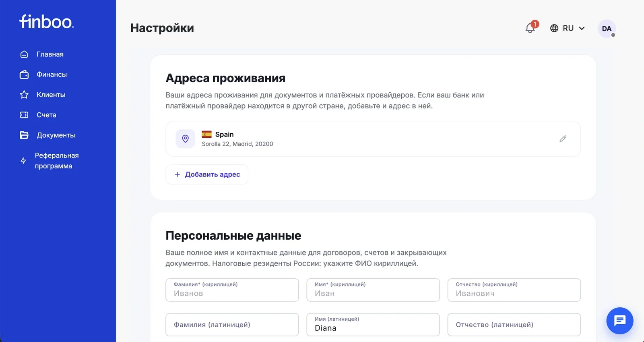
Task: Click the address text Sorolla 22, Madrid, 20200
Action: 237,144
